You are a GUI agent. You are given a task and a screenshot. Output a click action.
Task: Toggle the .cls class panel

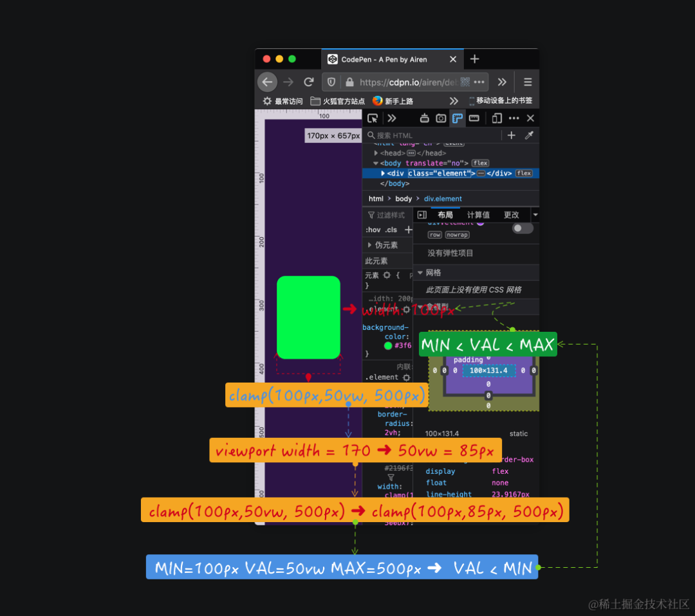coord(391,230)
